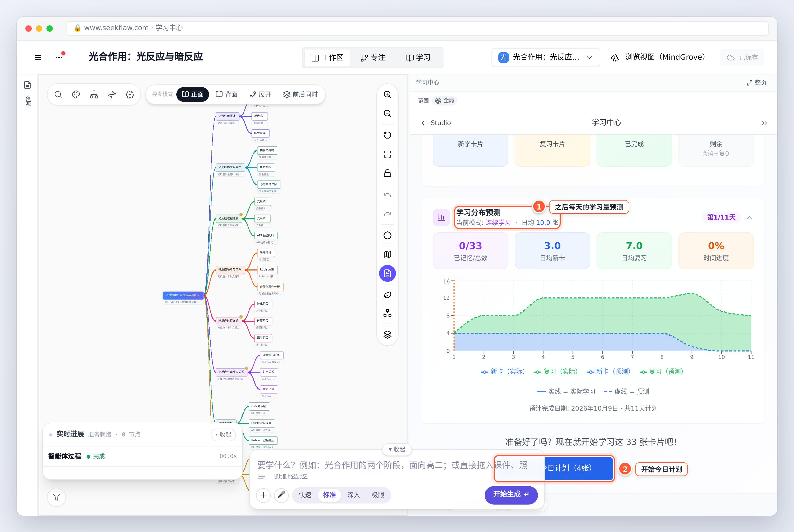The width and height of the screenshot is (794, 532).
Task: Switch to 专注 tab
Action: click(x=373, y=58)
